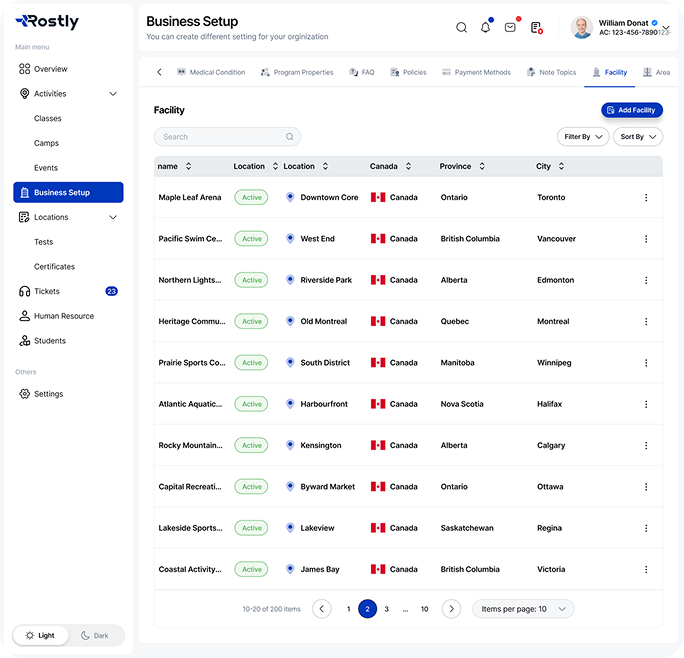Open row menu for Heritage Commu...
Screen dimensions: 684x658
point(646,322)
